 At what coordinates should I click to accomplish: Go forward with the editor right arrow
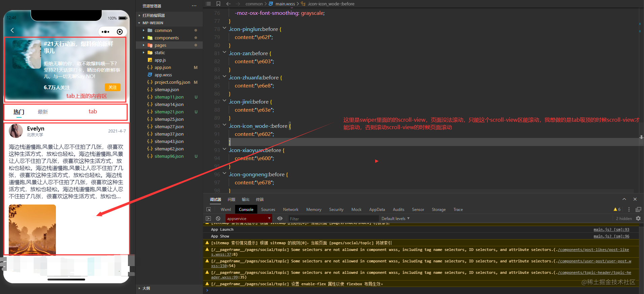pos(238,4)
